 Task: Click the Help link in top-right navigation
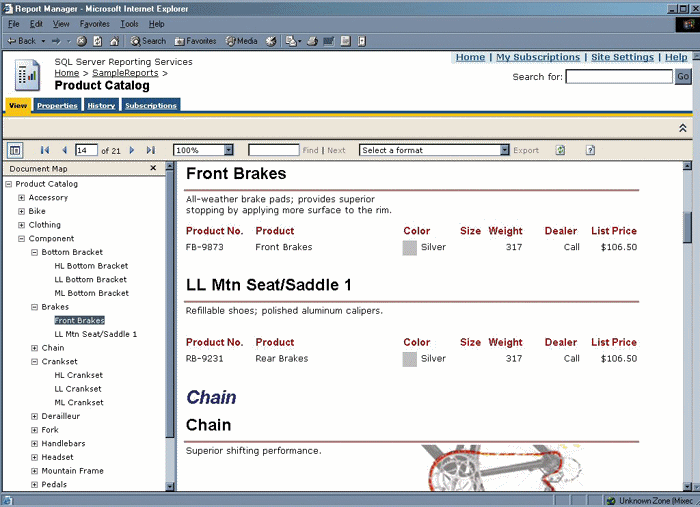(676, 57)
